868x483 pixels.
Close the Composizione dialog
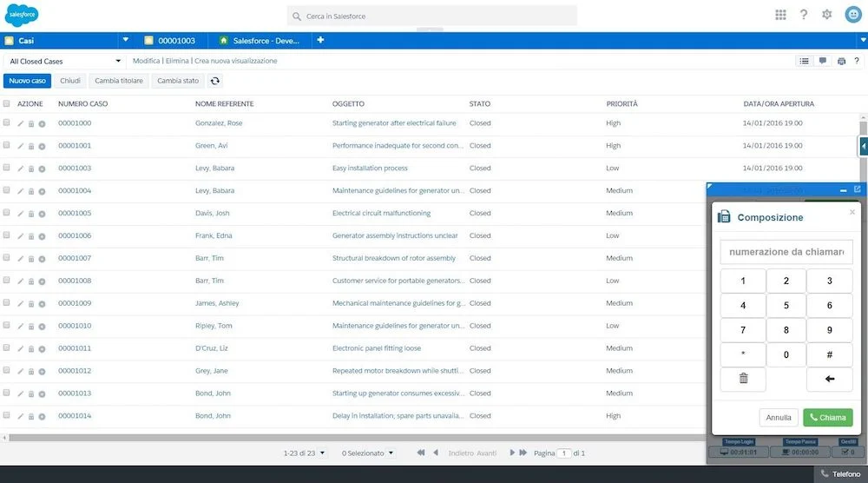click(x=852, y=212)
